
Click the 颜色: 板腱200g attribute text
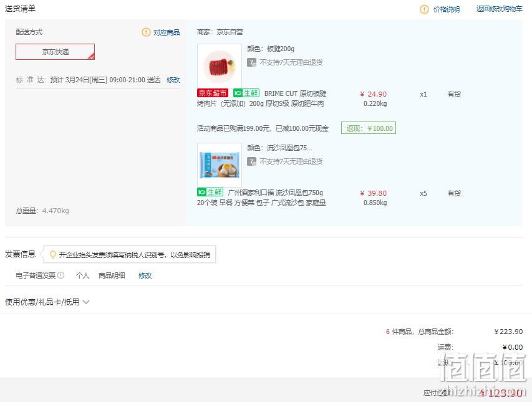pos(271,49)
